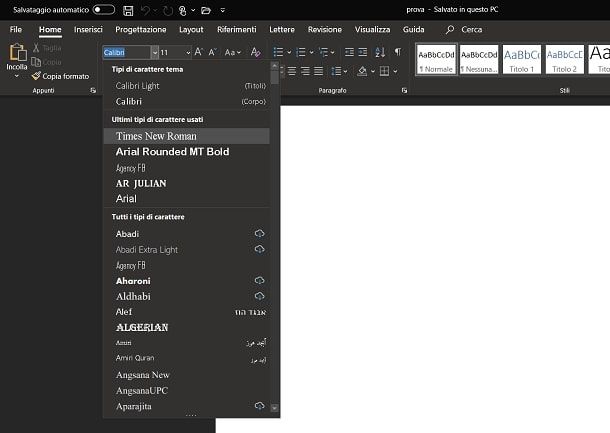This screenshot has width=610, height=433.
Task: Click the Cerca search field
Action: pos(472,30)
